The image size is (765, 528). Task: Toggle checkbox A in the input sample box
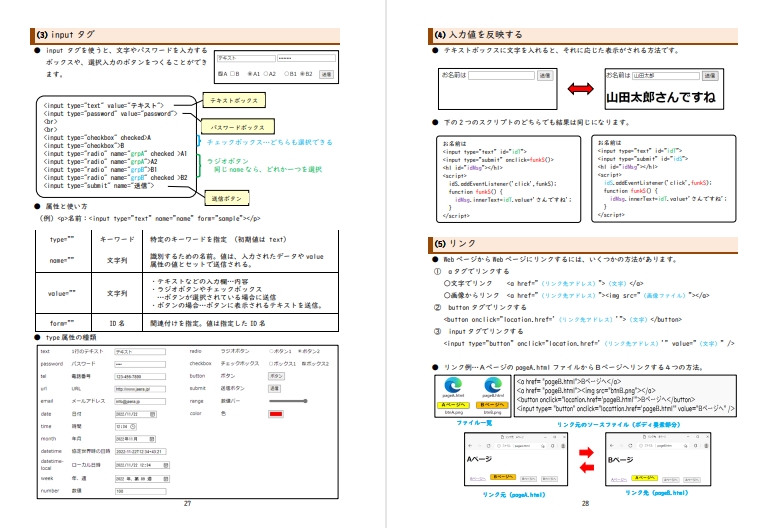220,74
